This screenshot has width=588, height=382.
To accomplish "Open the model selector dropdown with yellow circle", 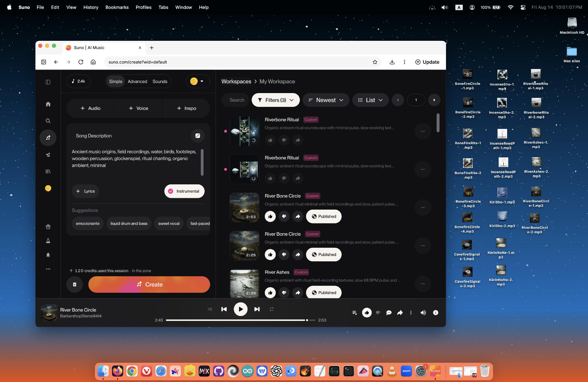I will [x=198, y=81].
